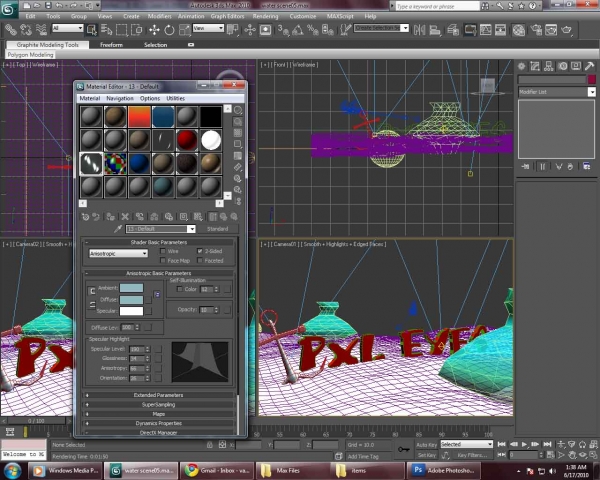The height and width of the screenshot is (480, 600).
Task: Open Select by Name dialog
Action: coord(106,30)
